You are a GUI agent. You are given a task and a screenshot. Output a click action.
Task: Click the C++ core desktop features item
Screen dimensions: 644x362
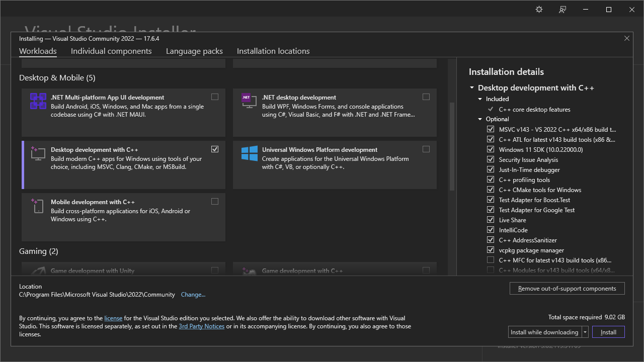pos(534,109)
